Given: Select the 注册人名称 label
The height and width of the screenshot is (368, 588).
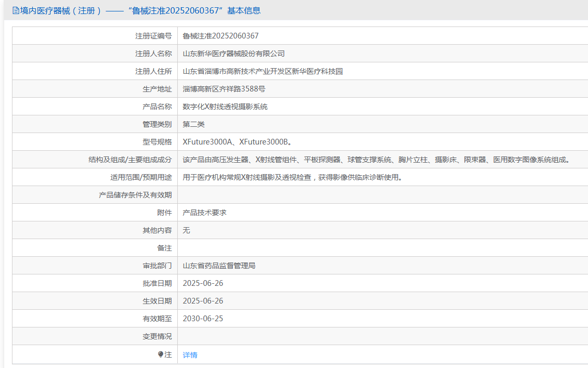Looking at the screenshot, I should (153, 54).
